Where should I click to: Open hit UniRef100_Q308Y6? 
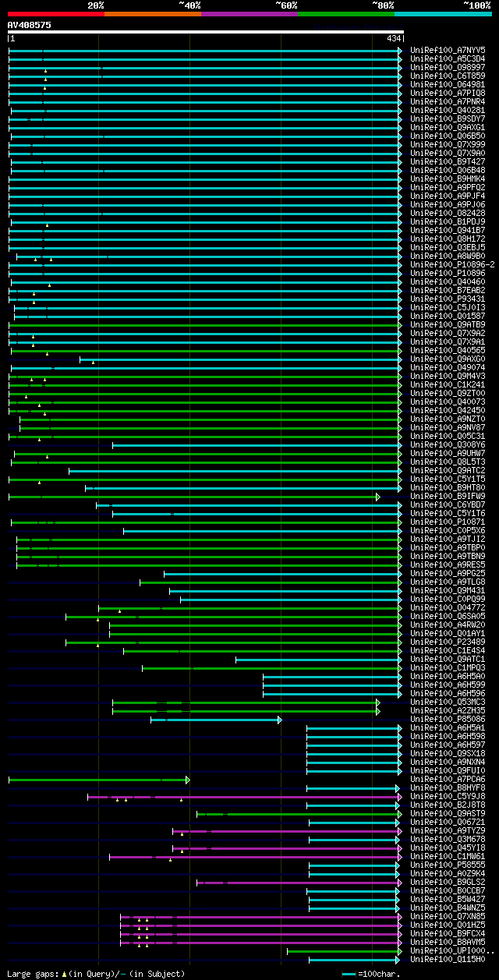(x=447, y=444)
